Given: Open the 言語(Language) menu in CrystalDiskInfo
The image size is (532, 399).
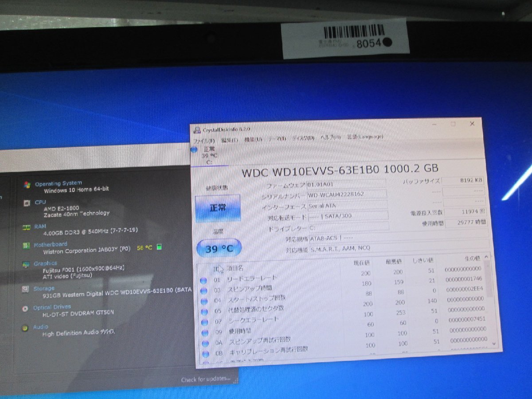Looking at the screenshot, I should pyautogui.click(x=365, y=137).
